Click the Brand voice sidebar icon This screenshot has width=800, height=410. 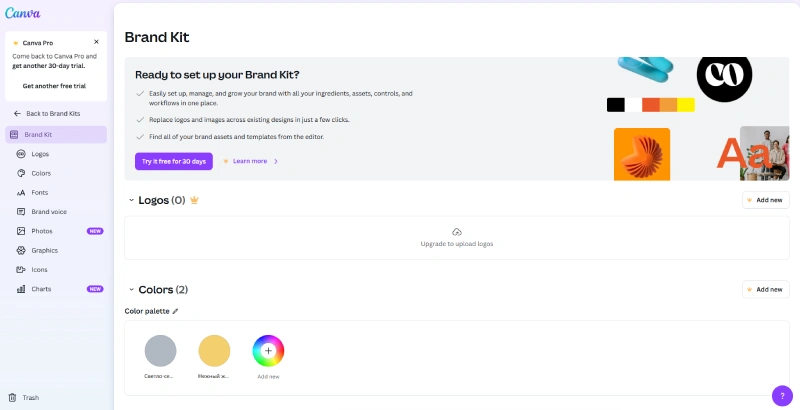21,212
